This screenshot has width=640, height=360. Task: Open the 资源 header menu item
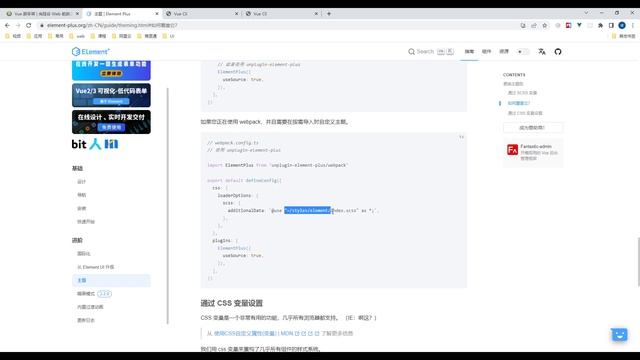coord(504,52)
